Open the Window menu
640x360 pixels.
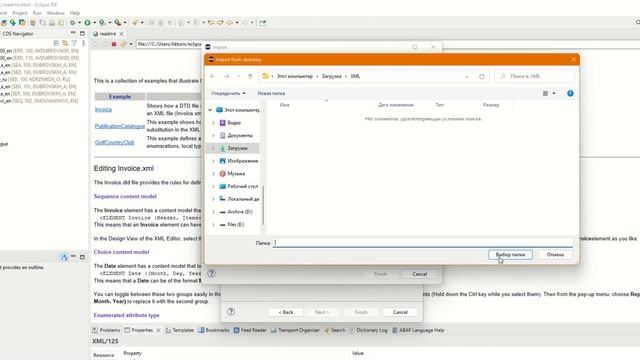point(56,13)
